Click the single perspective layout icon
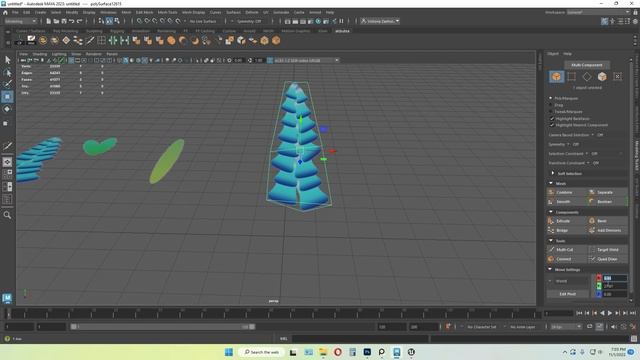Viewport: 640px width, 360px height. [7, 162]
